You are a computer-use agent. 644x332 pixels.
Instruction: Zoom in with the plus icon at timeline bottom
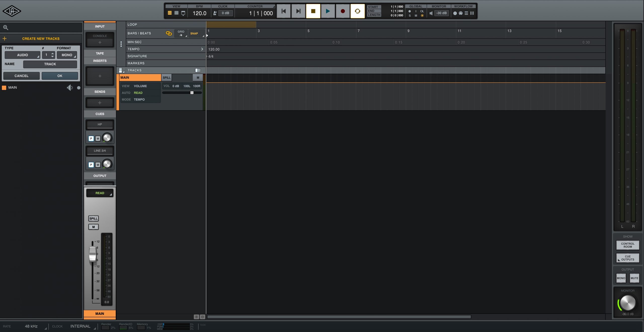[196, 317]
